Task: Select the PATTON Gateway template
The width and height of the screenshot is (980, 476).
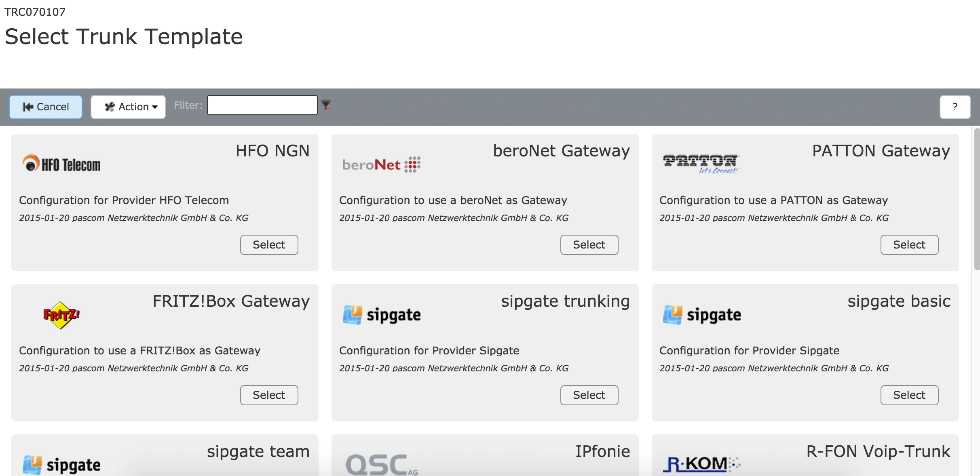Action: click(x=910, y=245)
